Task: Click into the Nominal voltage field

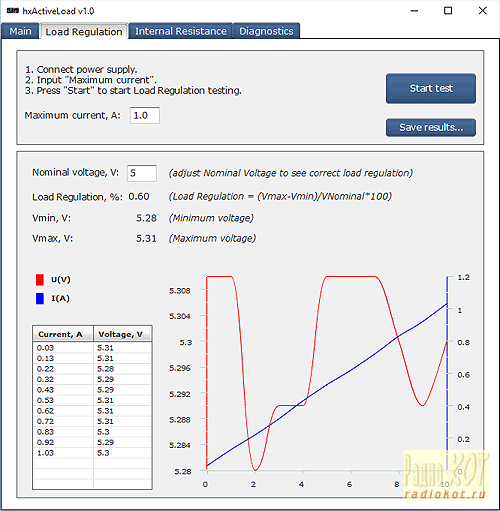Action: [x=142, y=173]
